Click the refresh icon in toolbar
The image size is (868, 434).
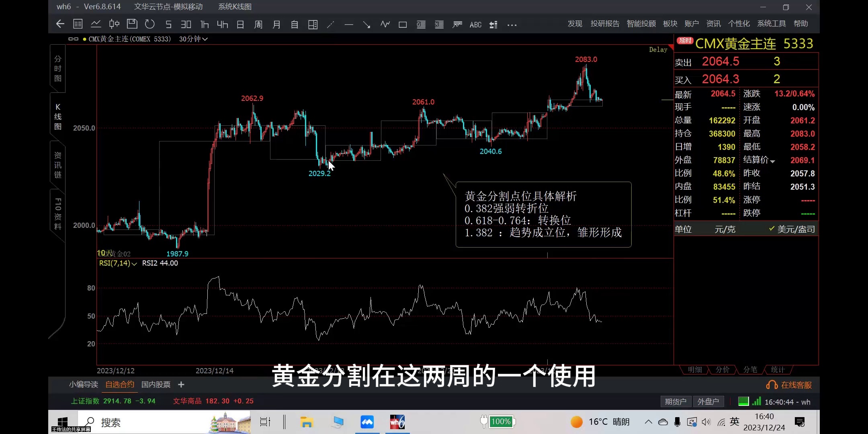point(150,24)
